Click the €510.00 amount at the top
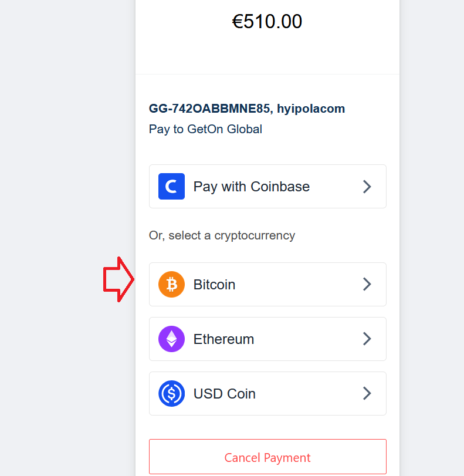 pos(267,22)
